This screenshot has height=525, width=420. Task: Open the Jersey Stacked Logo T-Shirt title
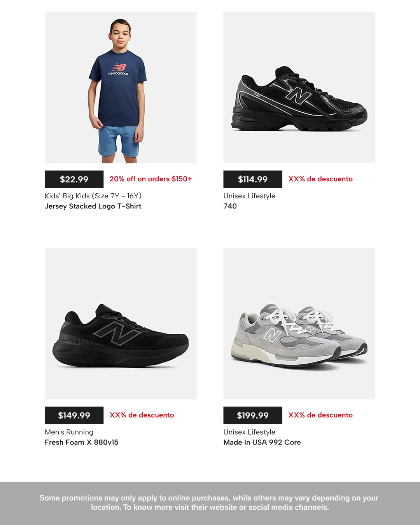[93, 206]
